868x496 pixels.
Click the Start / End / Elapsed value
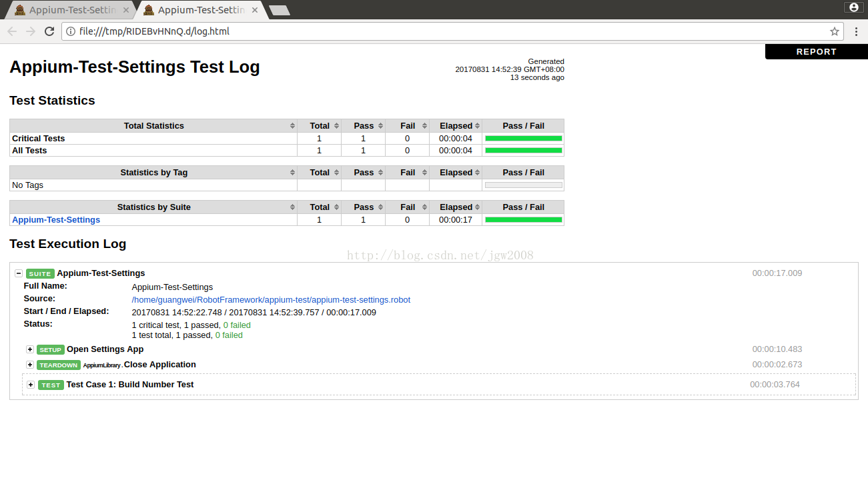click(x=254, y=313)
